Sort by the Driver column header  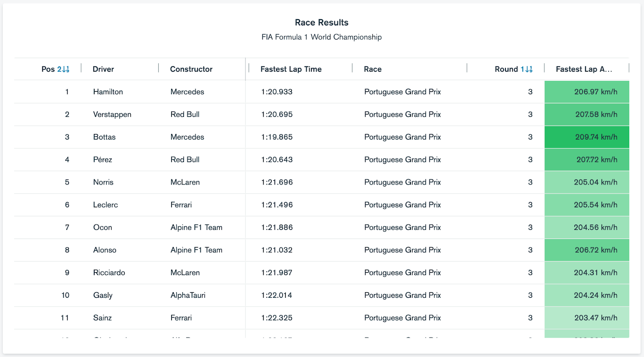[x=103, y=69]
